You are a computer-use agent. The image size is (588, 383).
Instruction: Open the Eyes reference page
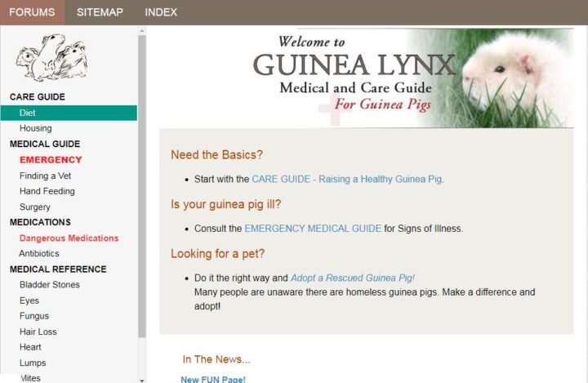(x=29, y=301)
